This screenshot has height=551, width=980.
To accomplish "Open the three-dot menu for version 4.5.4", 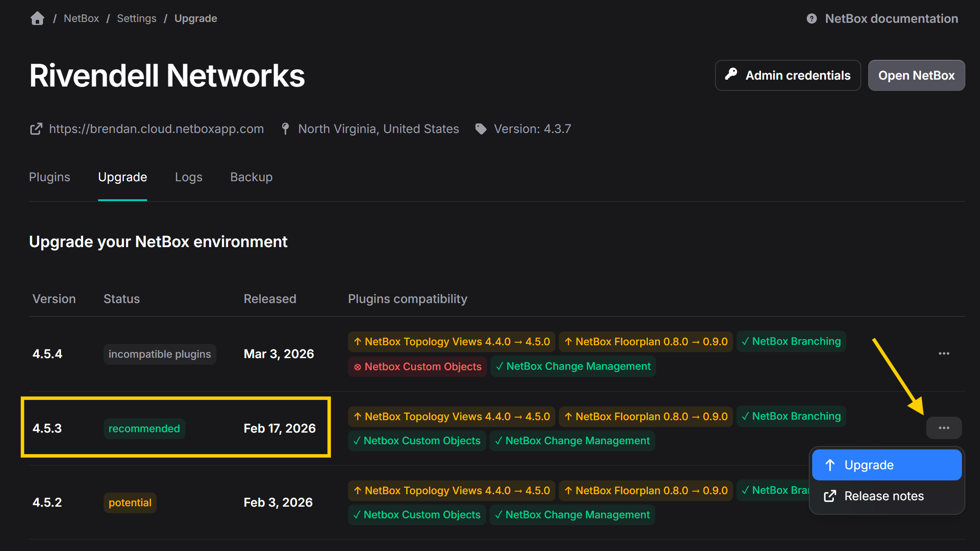I will click(943, 353).
